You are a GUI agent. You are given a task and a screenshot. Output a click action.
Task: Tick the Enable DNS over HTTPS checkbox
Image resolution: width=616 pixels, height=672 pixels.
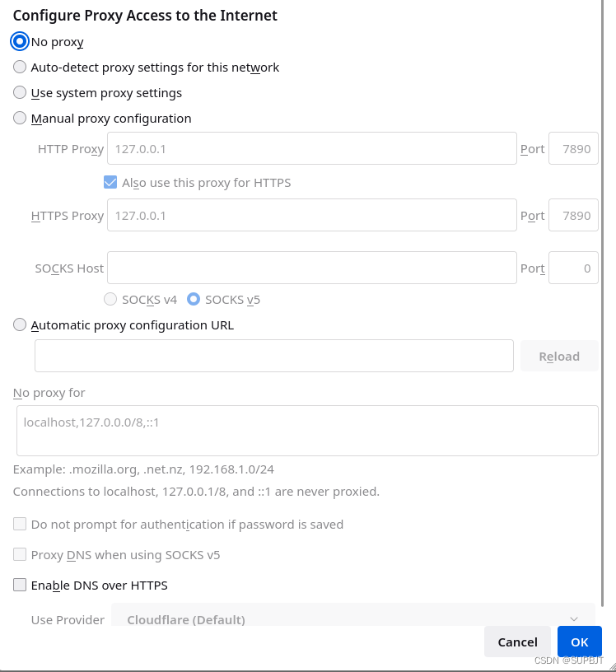coord(20,586)
